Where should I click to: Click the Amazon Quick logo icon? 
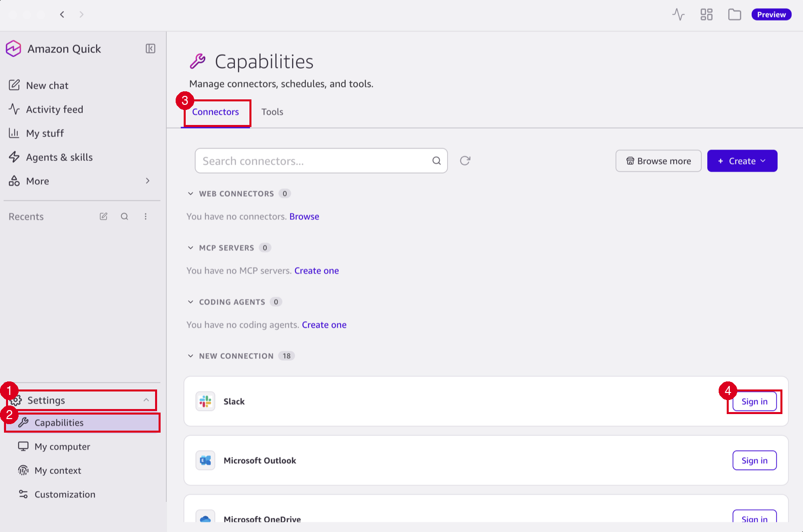(13, 49)
